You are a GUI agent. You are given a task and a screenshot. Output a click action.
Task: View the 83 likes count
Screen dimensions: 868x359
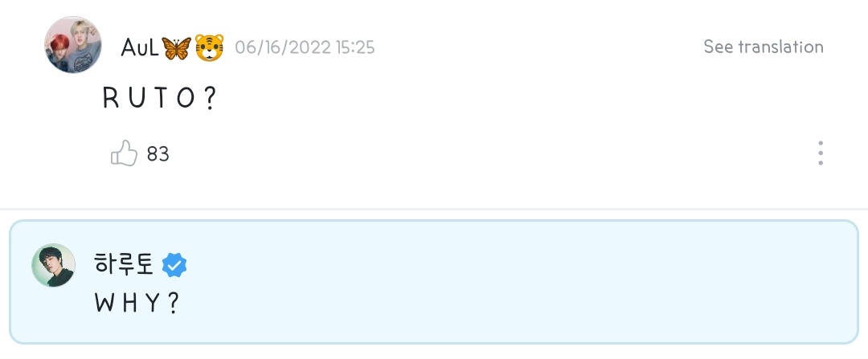coord(158,153)
